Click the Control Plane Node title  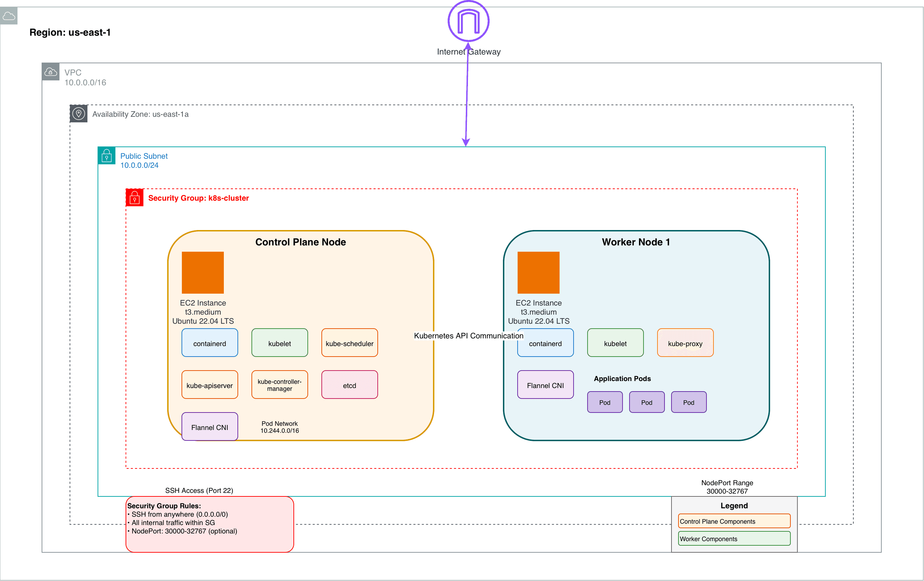301,242
